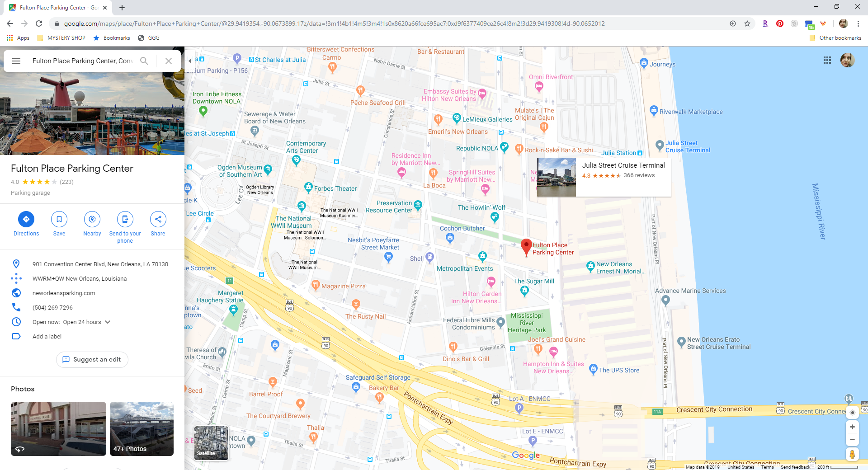Click the Magazine Pizza restaurant pin
868x470 pixels.
(x=316, y=285)
